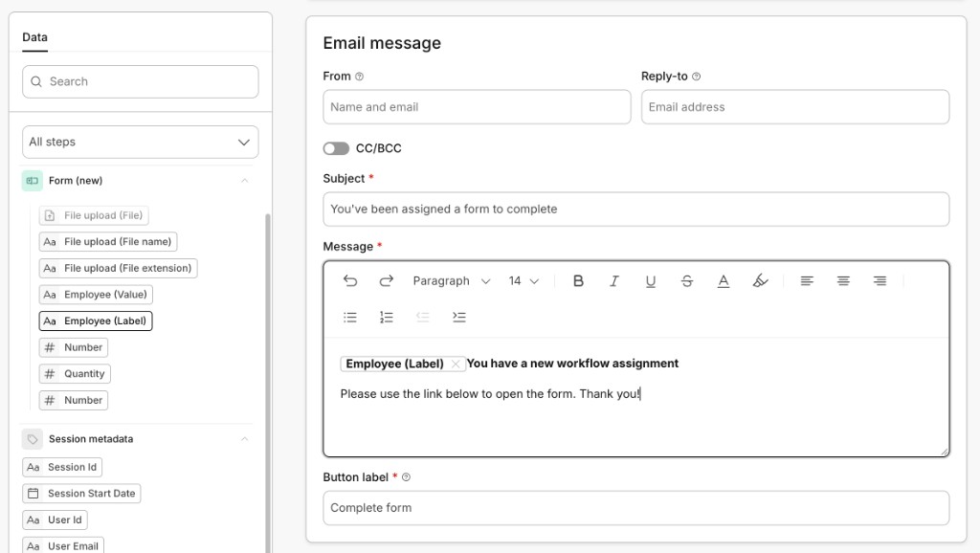Insert the User Id field
The image size is (980, 553).
point(55,520)
